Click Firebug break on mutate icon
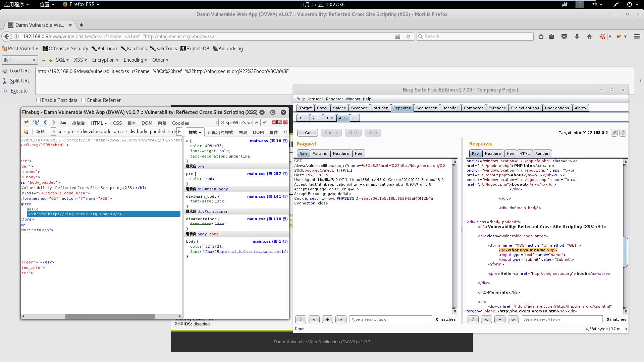The image size is (644, 362). (x=26, y=132)
